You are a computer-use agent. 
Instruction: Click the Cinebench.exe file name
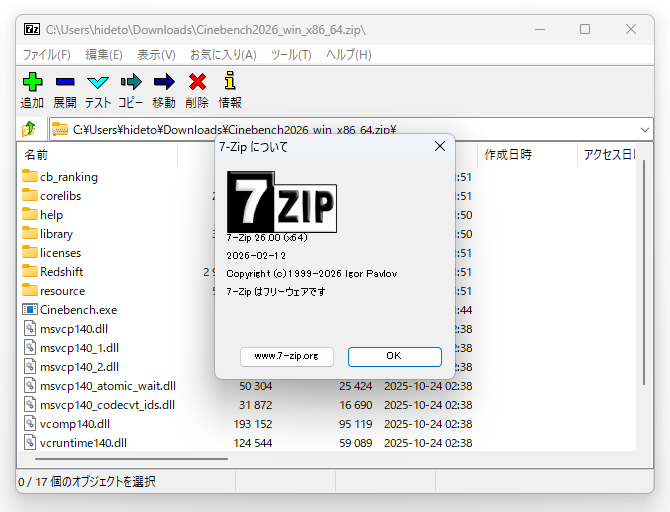(x=79, y=310)
